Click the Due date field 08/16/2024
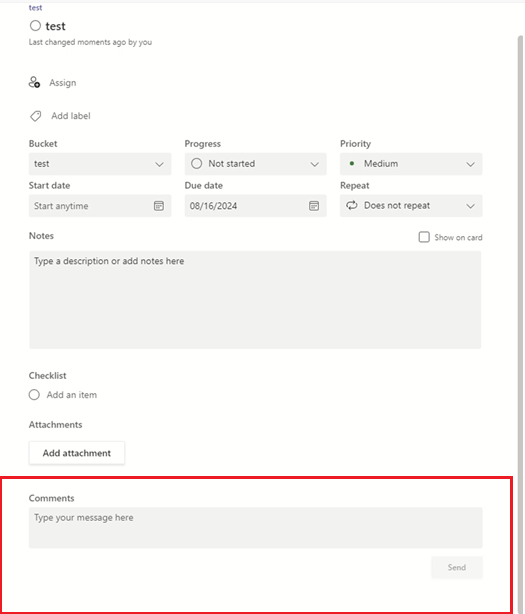This screenshot has width=525, height=614. (x=255, y=206)
